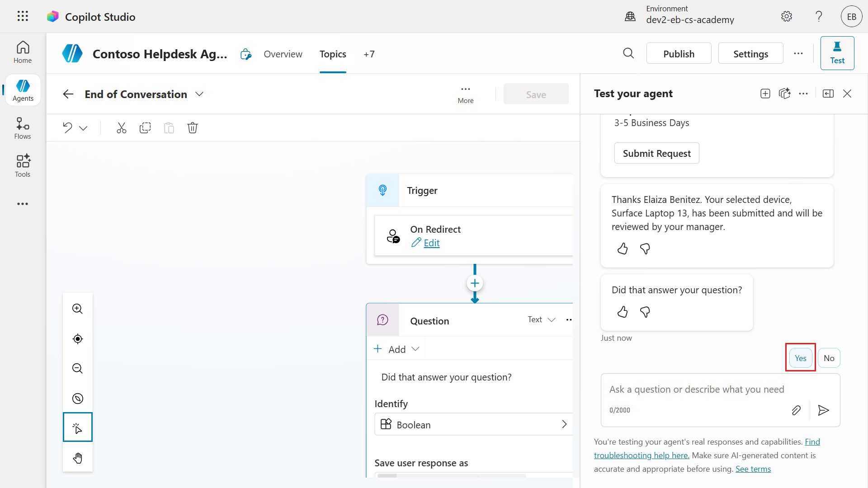Open the Text type dropdown on Question node
The height and width of the screenshot is (488, 868).
542,319
